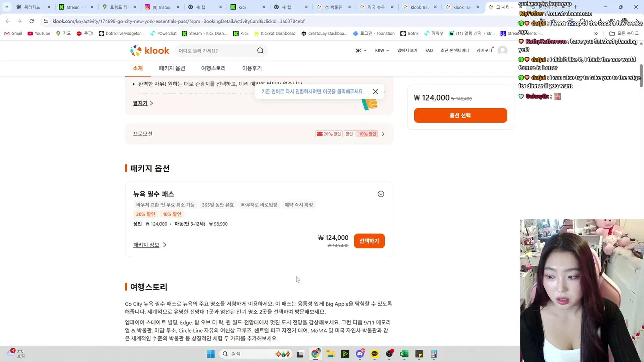Click the language revert tooltip link text

coord(312,92)
